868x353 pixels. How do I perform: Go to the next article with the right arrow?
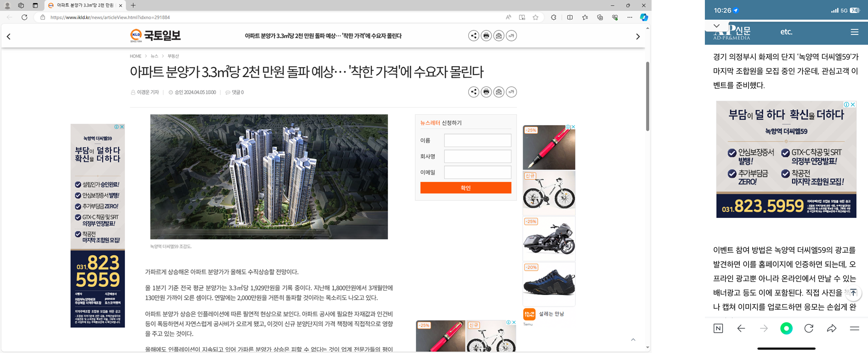[x=637, y=36]
